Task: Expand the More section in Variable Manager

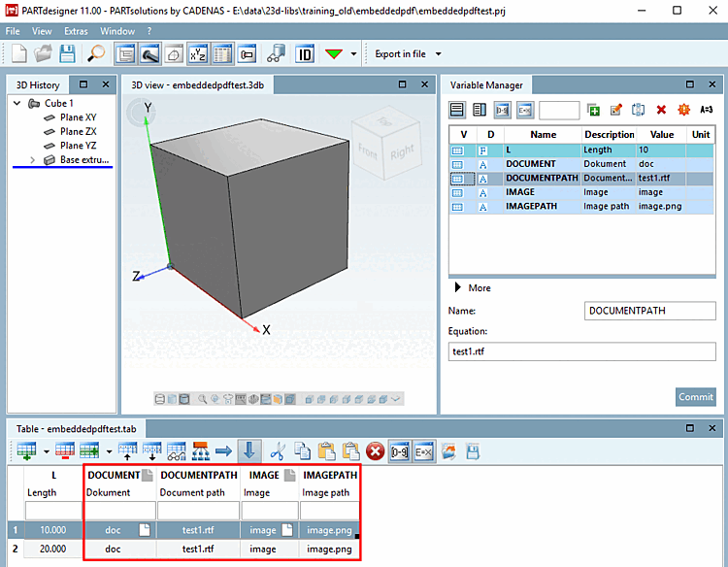Action: (x=458, y=287)
